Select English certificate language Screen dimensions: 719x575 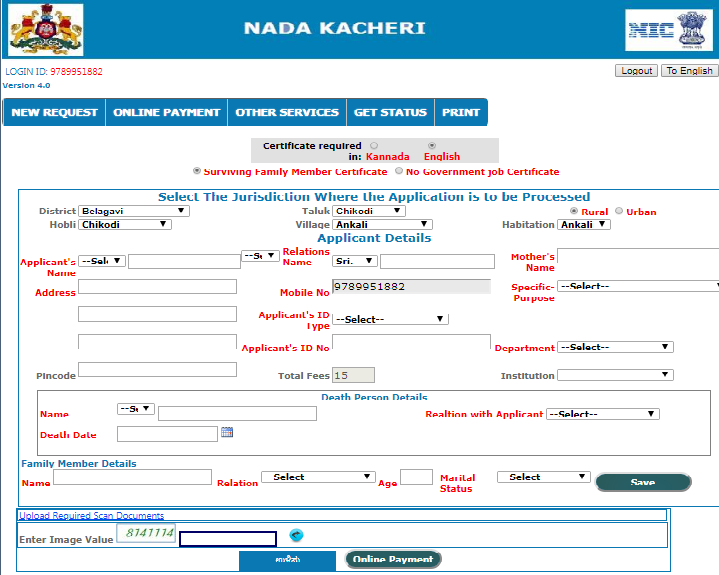[432, 146]
